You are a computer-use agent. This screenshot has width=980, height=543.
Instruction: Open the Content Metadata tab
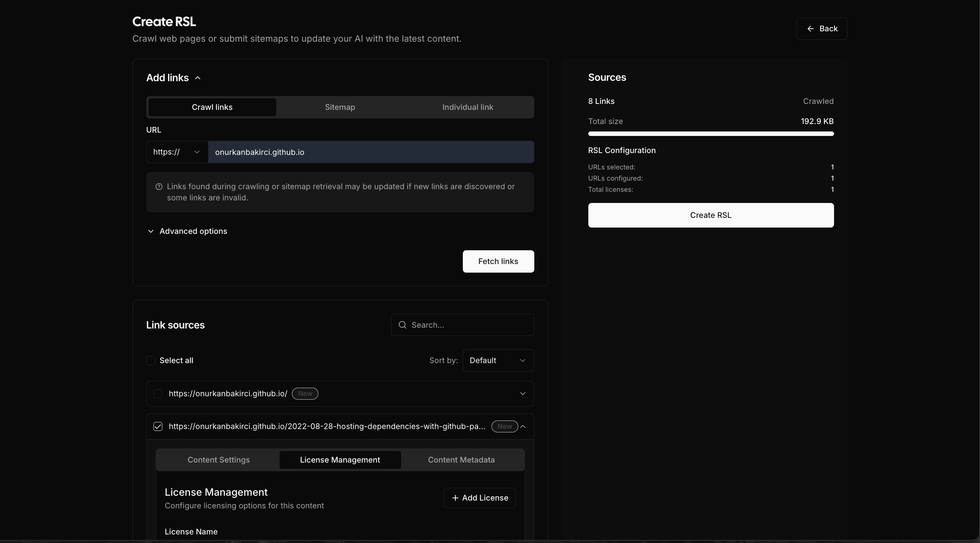[x=461, y=460]
